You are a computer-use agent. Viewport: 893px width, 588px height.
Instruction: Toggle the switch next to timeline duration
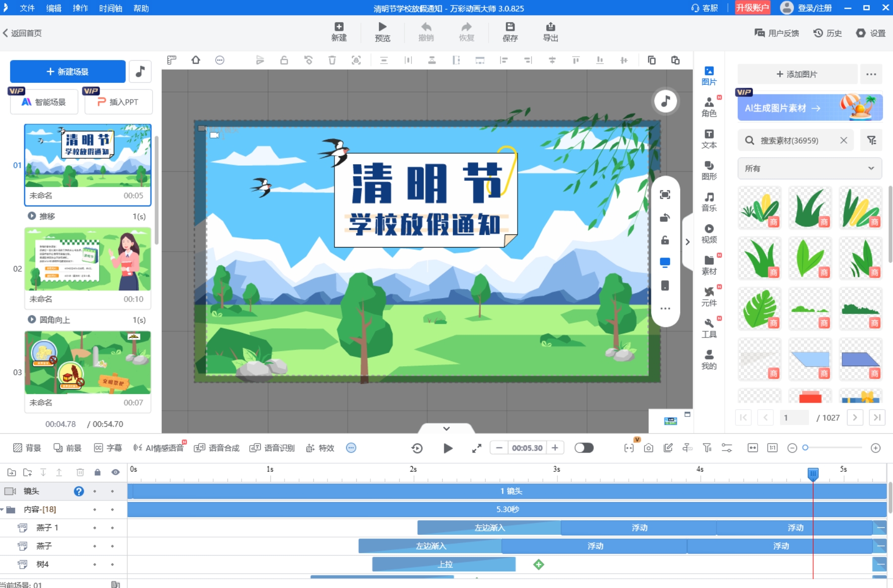point(584,448)
